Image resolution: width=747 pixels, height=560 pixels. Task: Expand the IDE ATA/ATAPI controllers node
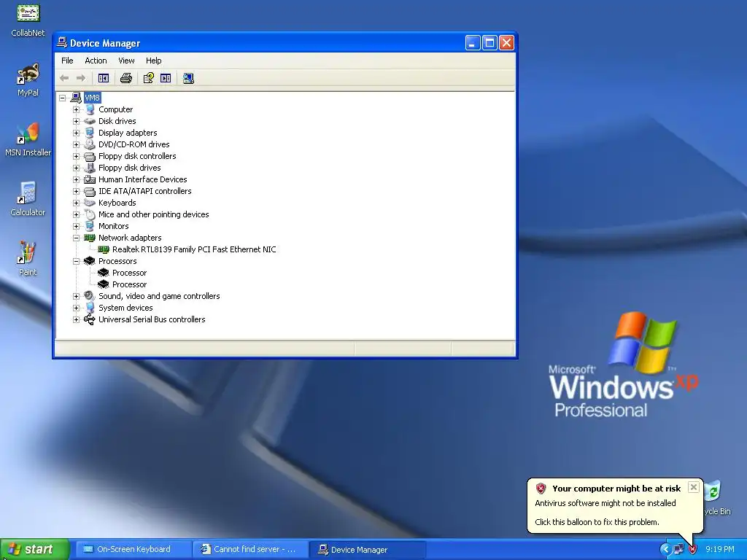(x=76, y=191)
